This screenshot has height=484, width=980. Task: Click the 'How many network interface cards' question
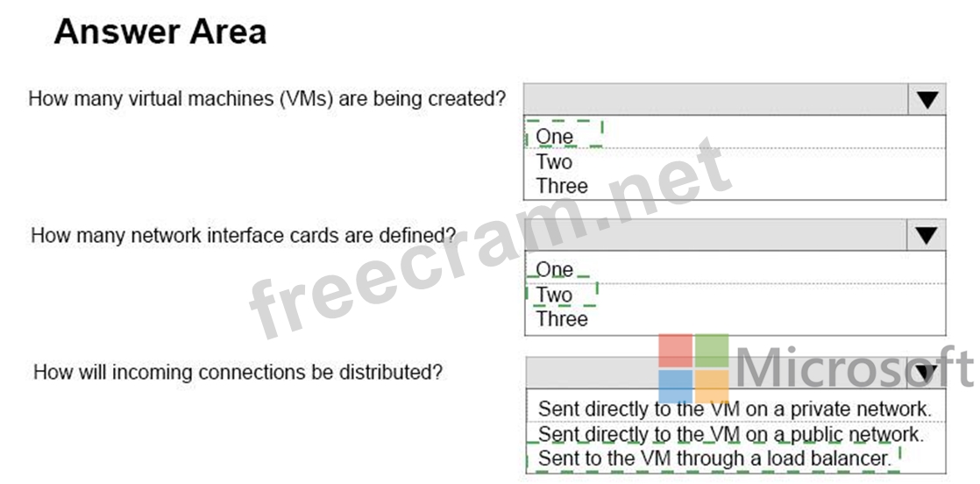point(244,235)
